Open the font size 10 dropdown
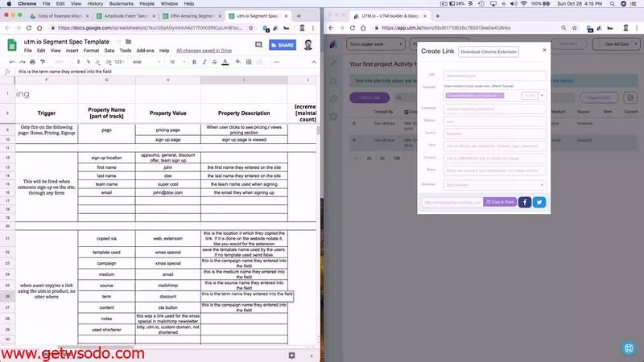 tap(177, 62)
